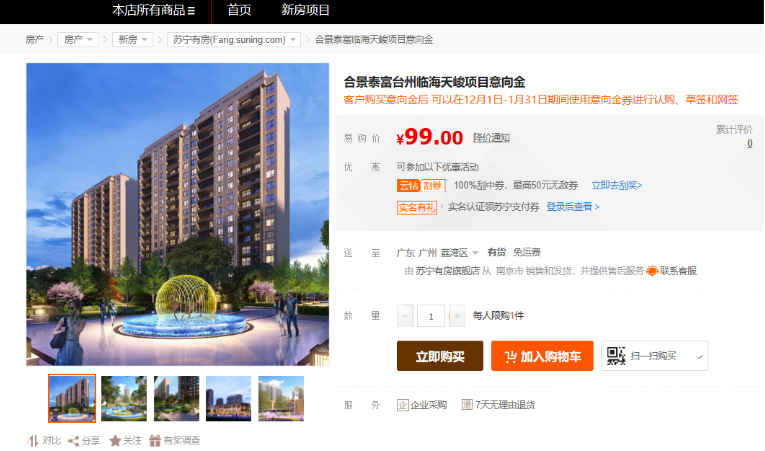This screenshot has height=451, width=765.
Task: Click the QR code 扫一扫购买 icon
Action: coord(616,356)
